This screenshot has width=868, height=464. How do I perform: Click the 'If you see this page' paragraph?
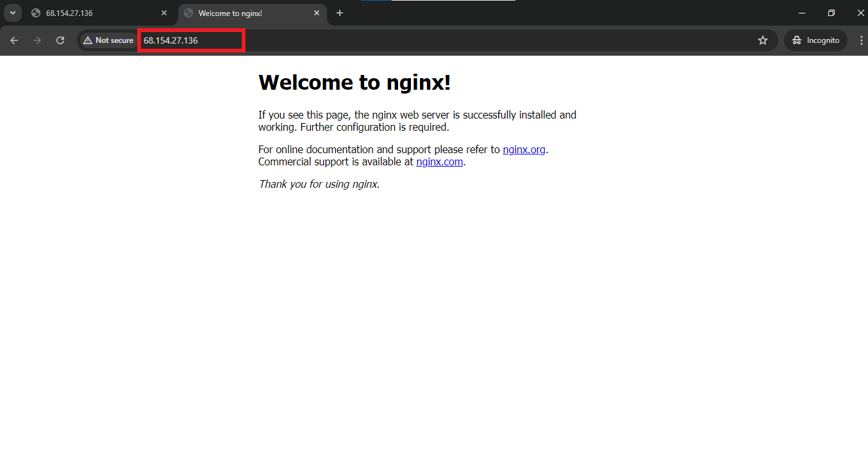[x=417, y=121]
